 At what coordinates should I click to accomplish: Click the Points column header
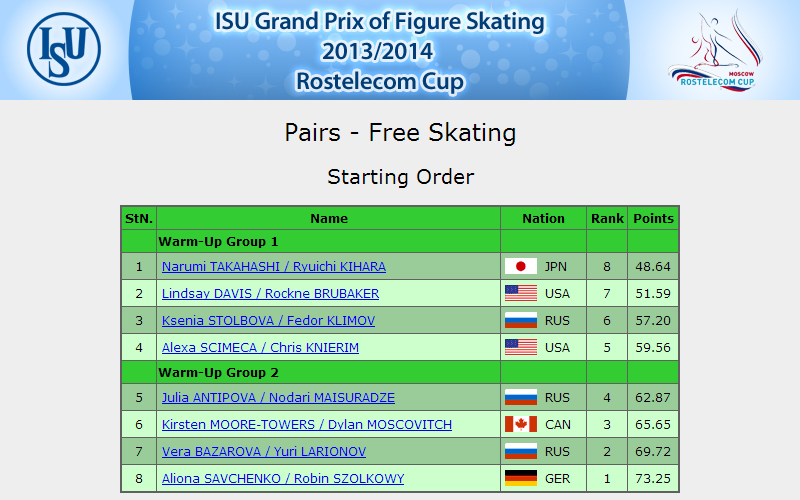pyautogui.click(x=653, y=218)
